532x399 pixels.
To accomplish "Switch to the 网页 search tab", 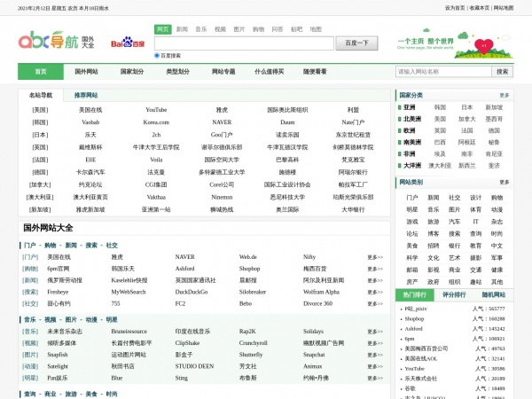I will [x=163, y=29].
